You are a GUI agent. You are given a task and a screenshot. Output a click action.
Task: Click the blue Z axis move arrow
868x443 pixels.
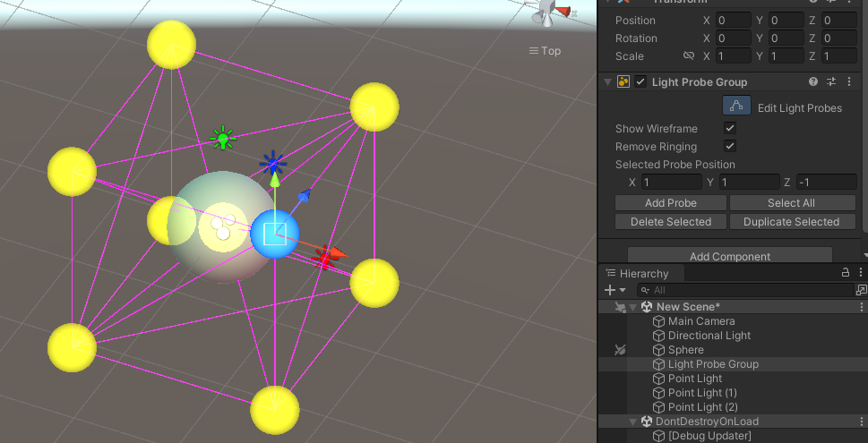point(305,195)
